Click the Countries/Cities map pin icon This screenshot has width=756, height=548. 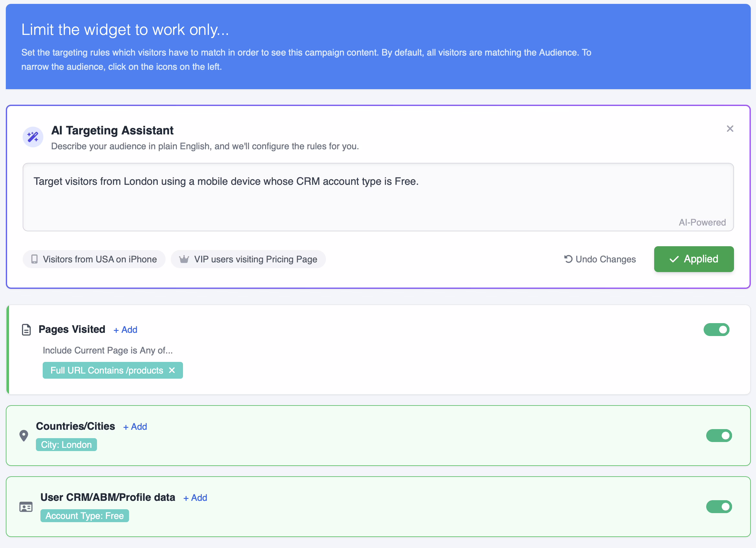tap(24, 436)
